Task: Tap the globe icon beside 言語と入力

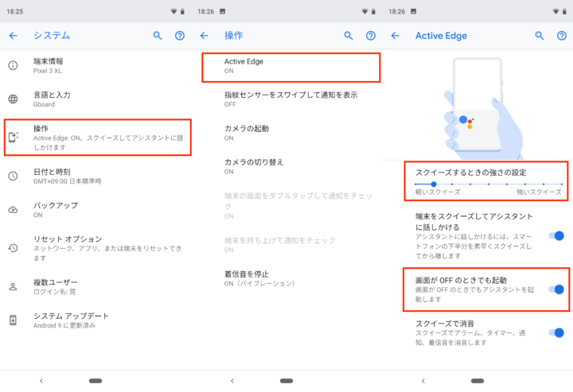Action: [x=14, y=99]
